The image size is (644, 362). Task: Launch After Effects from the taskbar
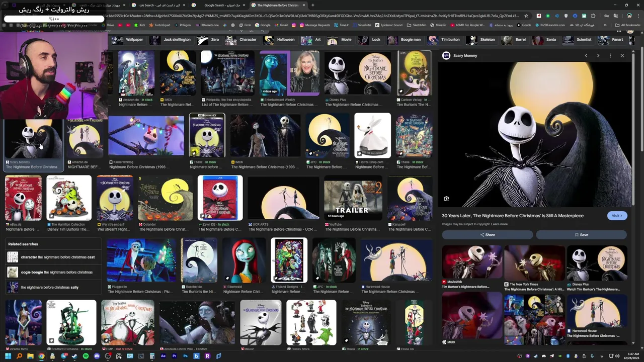163,356
